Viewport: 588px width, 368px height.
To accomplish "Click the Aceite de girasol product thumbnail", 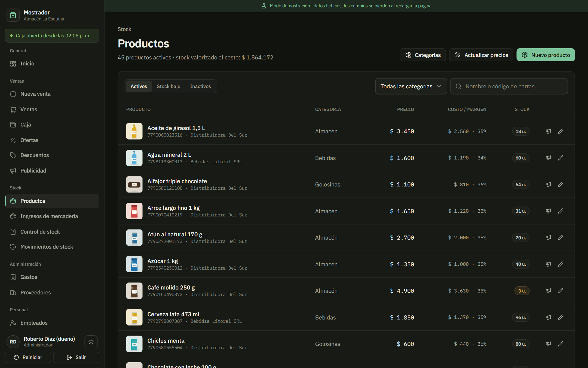I will click(x=134, y=131).
